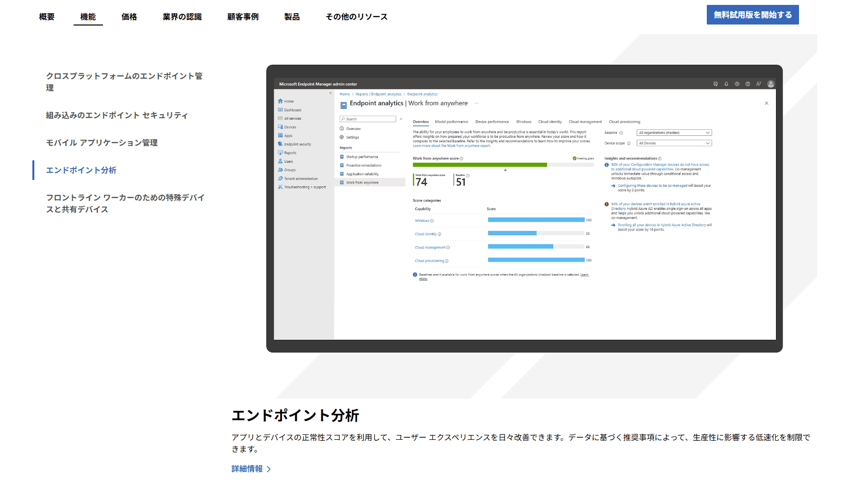Image resolution: width=851 pixels, height=504 pixels.
Task: Open その他のリソース in top navigation
Action: pos(357,17)
